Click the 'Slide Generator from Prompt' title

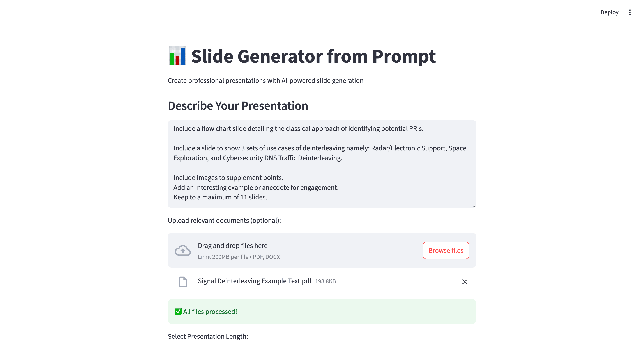click(313, 56)
